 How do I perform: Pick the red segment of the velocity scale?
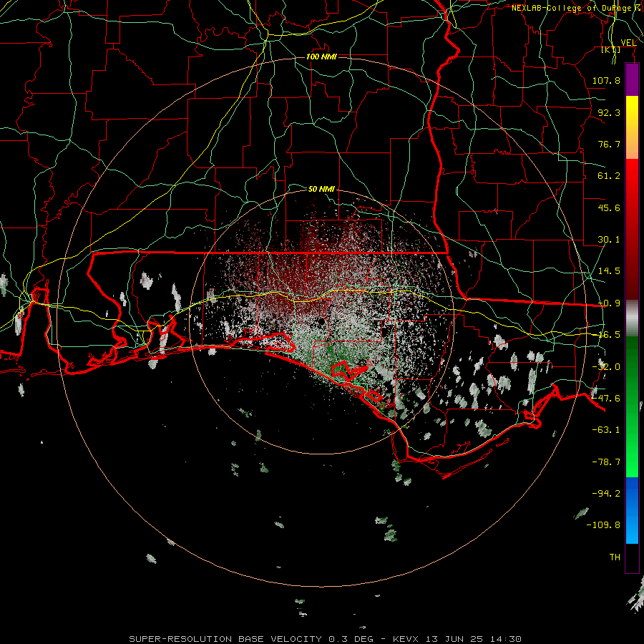632,229
